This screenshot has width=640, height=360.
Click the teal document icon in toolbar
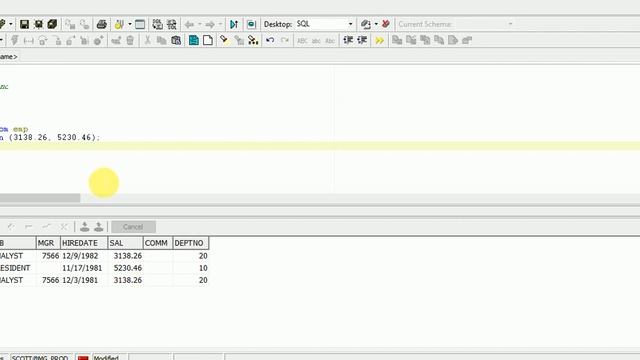tap(194, 40)
